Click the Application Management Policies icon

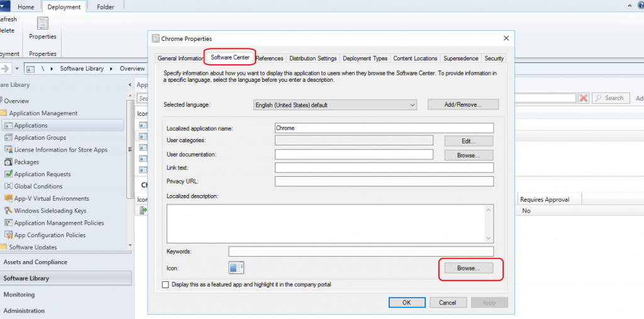(x=9, y=222)
